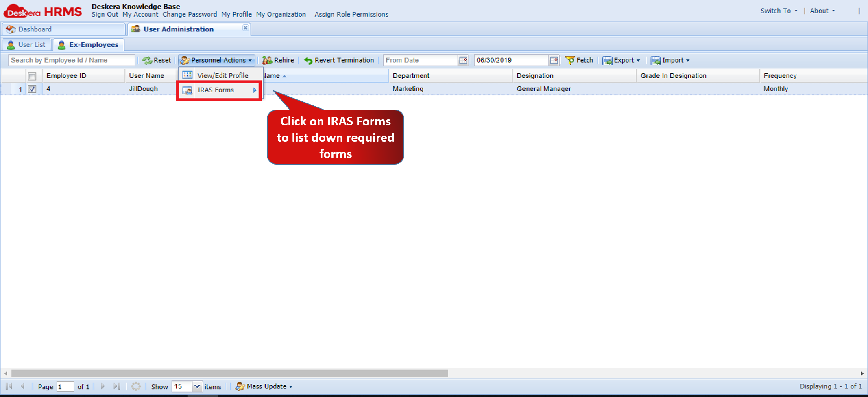Open the My Organization link
Viewport: 868px width, 397px height.
coord(281,15)
